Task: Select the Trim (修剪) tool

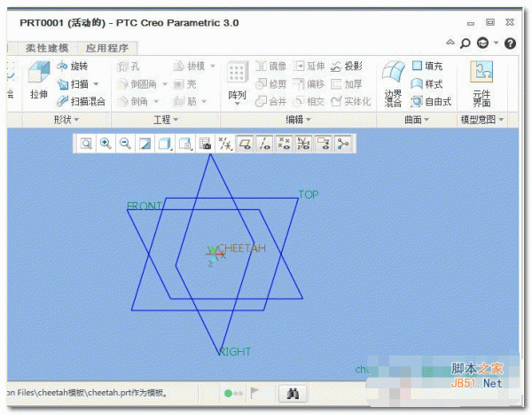Action: (270, 84)
